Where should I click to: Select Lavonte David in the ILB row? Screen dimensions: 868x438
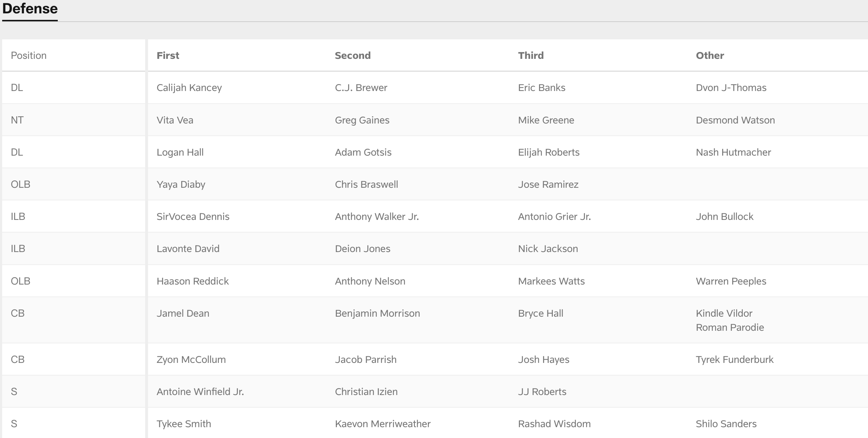click(x=188, y=249)
